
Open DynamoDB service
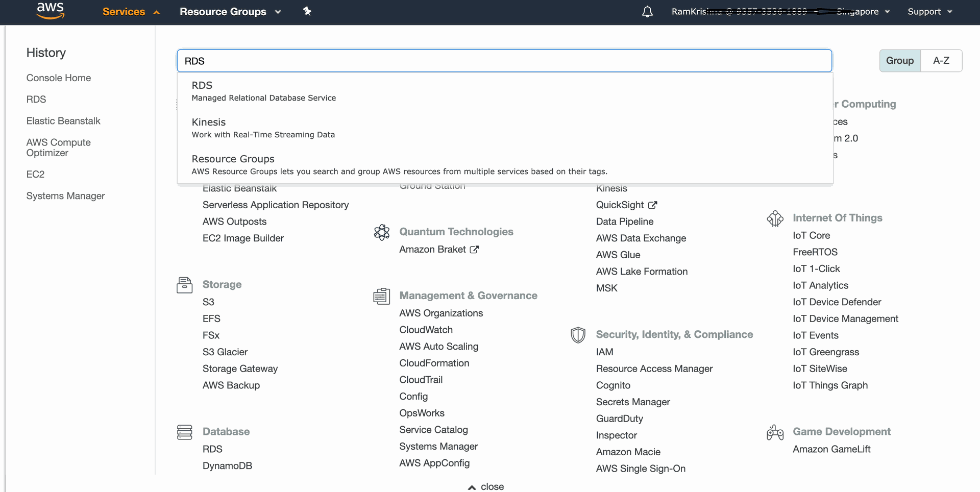coord(227,466)
